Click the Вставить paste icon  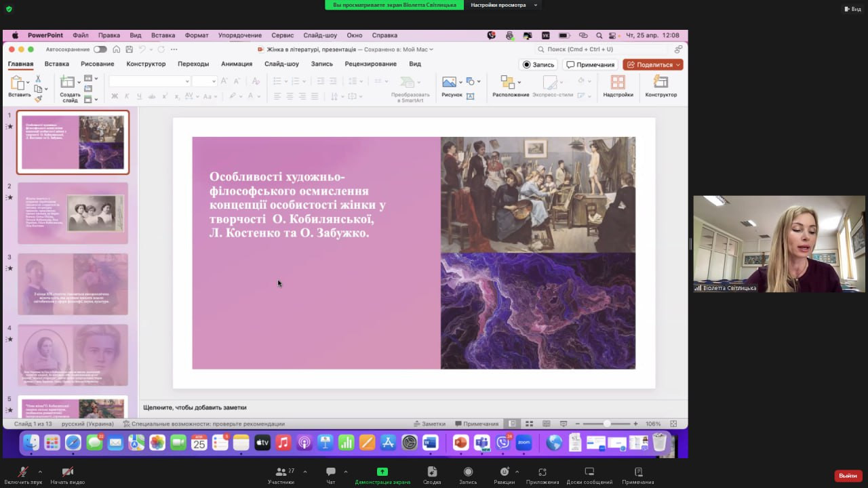[18, 83]
